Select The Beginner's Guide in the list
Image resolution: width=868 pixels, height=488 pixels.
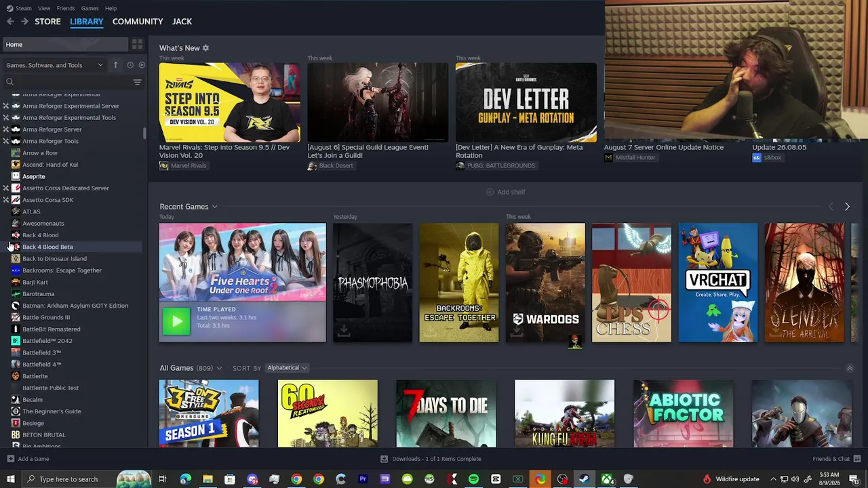point(52,411)
